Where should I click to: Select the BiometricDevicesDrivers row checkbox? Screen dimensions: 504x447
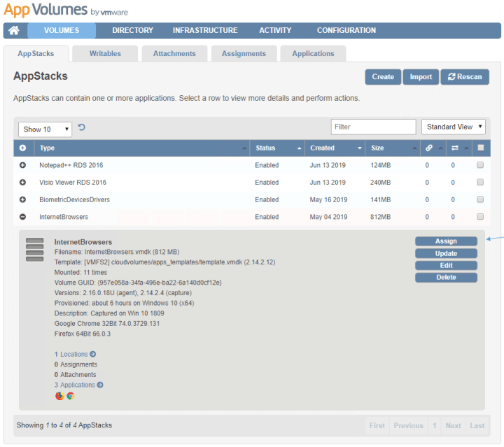(480, 200)
